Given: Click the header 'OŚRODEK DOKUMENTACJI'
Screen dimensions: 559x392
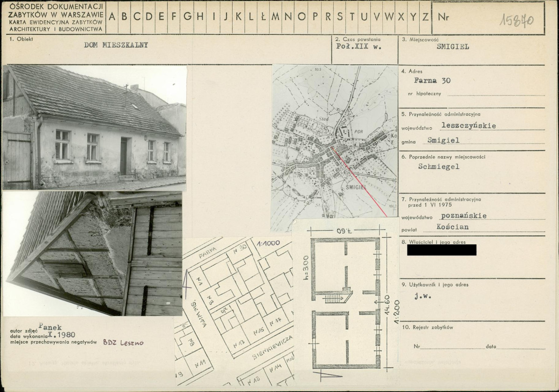Looking at the screenshot, I should tap(56, 7).
